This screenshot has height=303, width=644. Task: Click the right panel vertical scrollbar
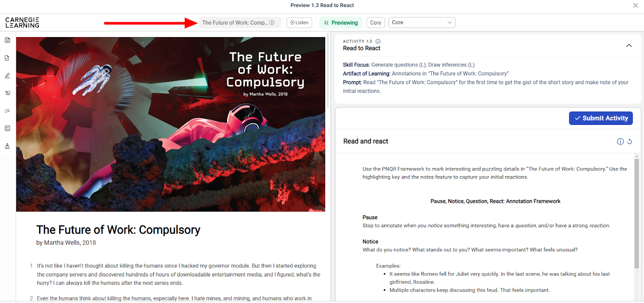pos(637,214)
